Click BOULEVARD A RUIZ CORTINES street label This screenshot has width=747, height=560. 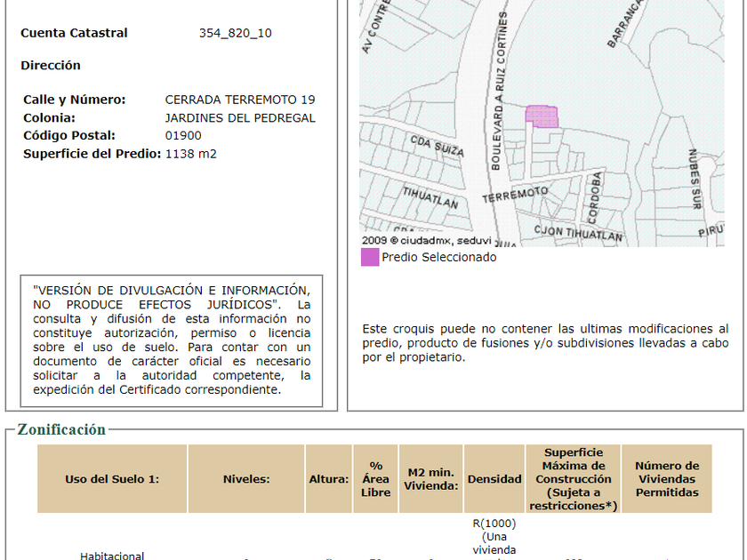coord(499,91)
